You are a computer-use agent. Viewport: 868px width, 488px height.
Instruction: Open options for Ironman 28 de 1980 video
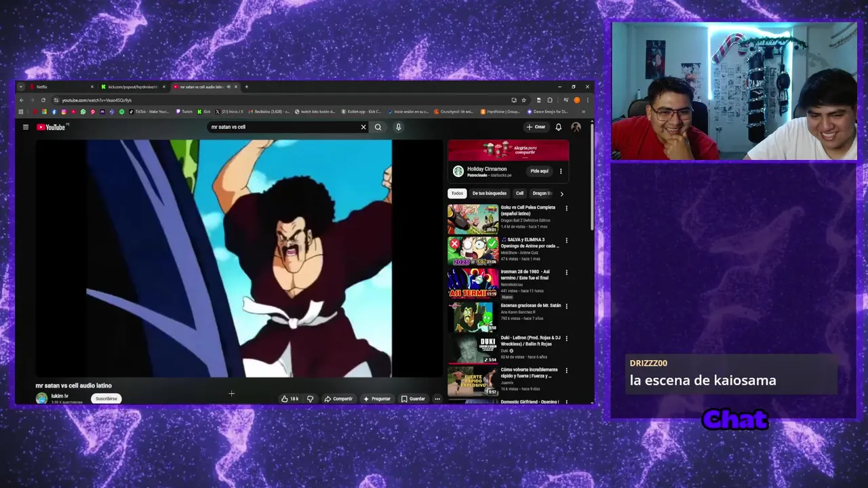566,272
